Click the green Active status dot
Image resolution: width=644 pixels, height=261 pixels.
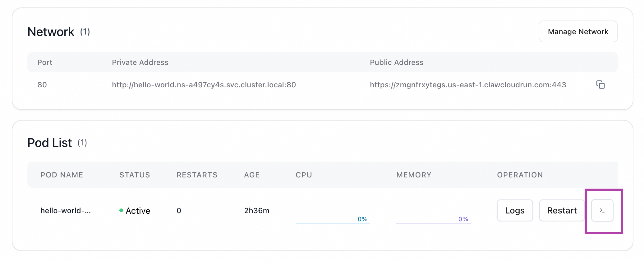pos(121,210)
